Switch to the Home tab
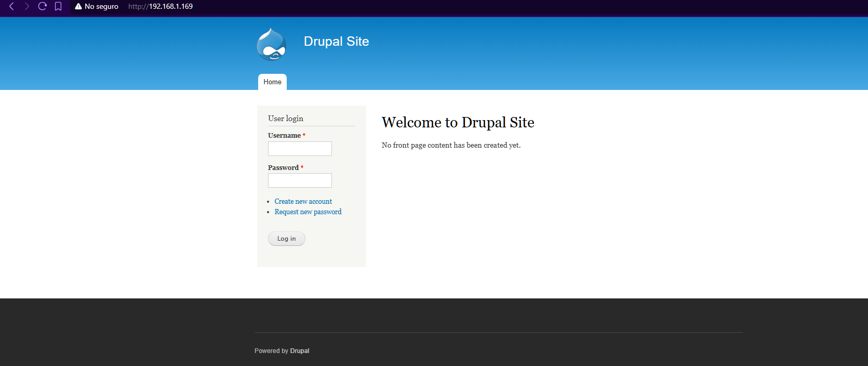 coord(272,82)
